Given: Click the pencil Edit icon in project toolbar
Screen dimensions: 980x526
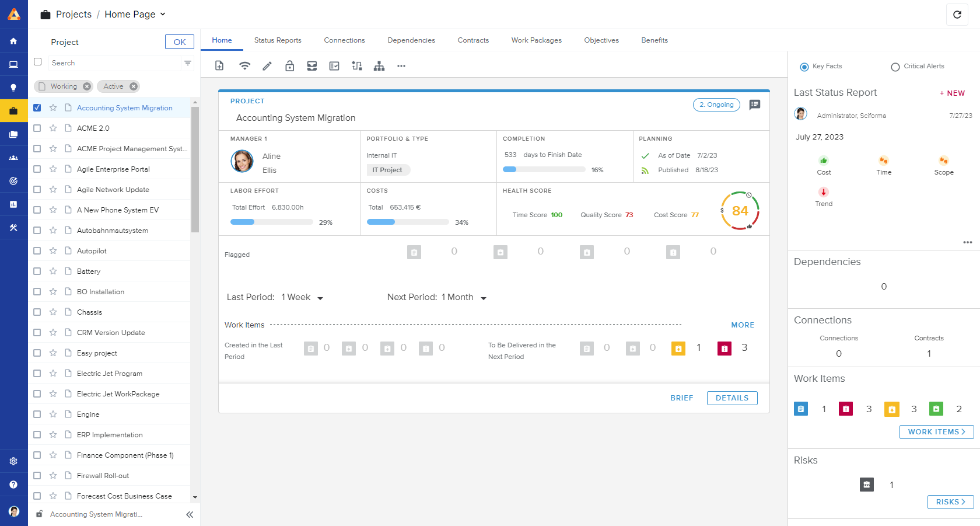Looking at the screenshot, I should point(267,66).
